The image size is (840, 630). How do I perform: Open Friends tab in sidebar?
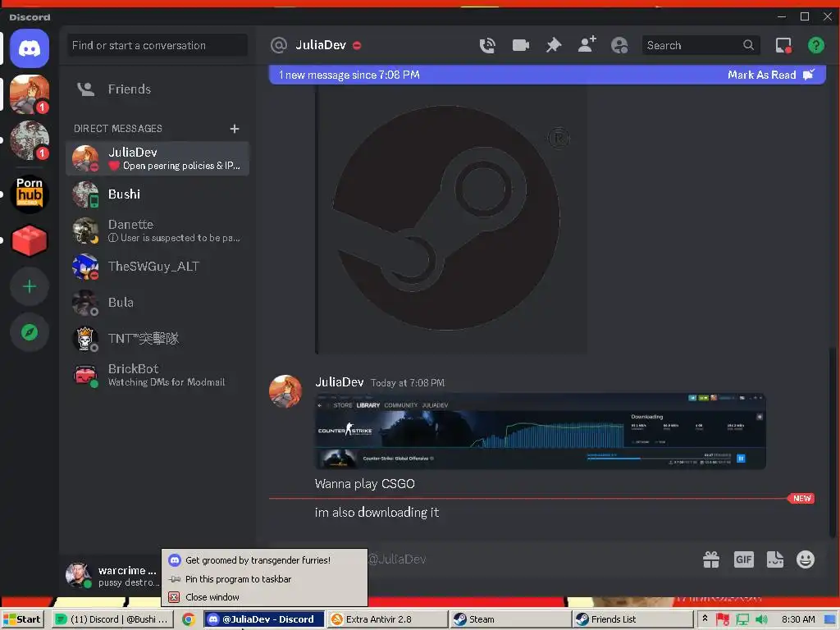click(x=157, y=89)
